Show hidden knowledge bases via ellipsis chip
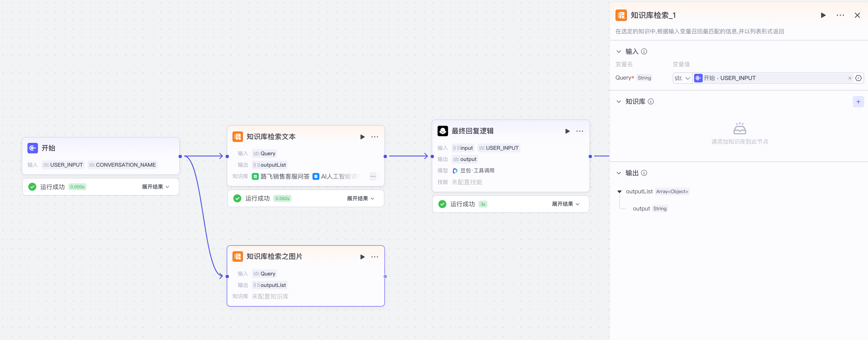Screen dimensions: 868x340 click(x=373, y=176)
